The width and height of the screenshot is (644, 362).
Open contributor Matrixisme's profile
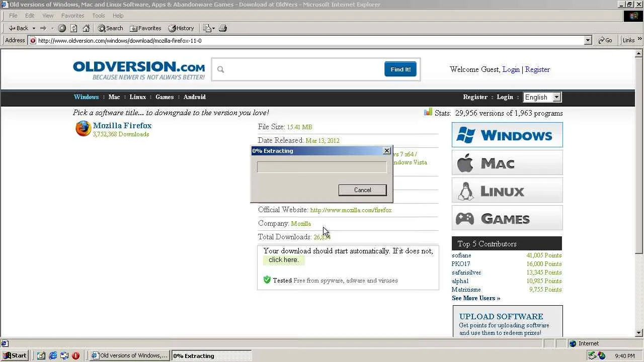tap(466, 290)
